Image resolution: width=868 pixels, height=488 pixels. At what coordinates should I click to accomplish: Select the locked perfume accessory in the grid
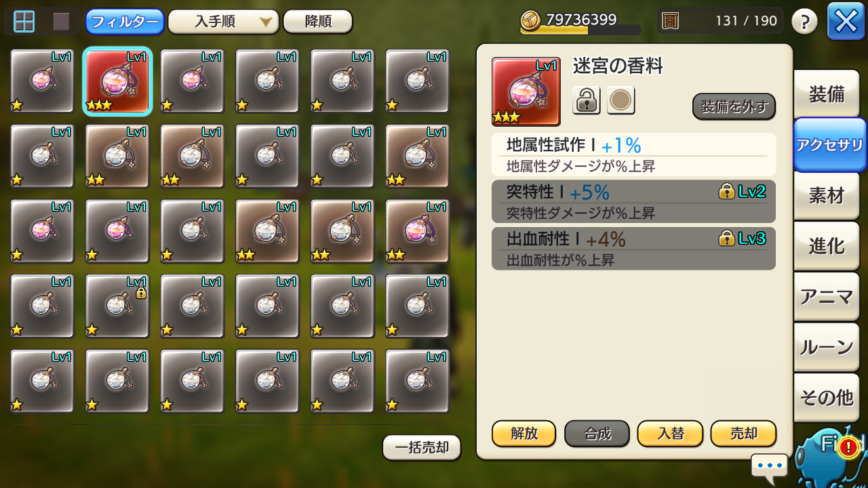coord(117,306)
